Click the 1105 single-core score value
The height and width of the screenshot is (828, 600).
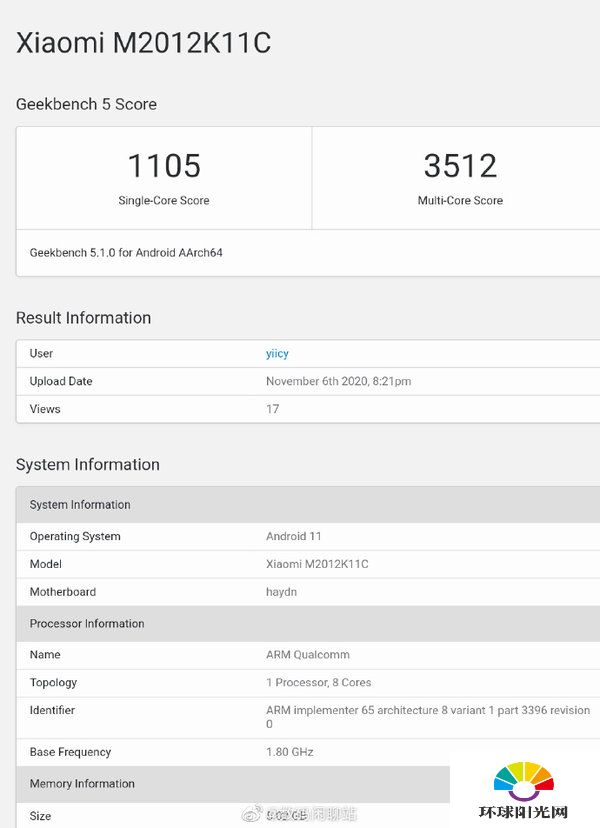(x=164, y=165)
